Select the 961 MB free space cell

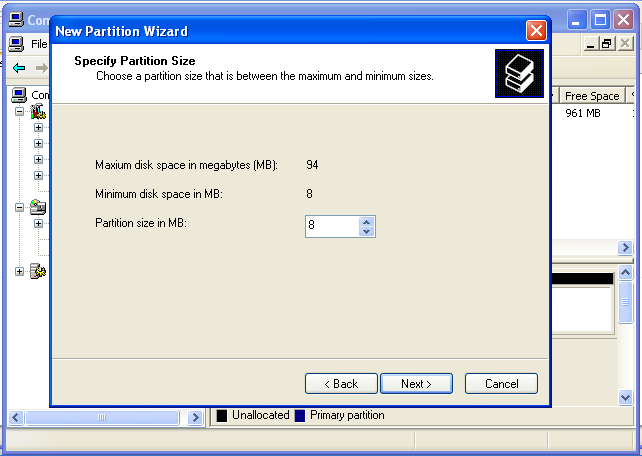point(583,113)
